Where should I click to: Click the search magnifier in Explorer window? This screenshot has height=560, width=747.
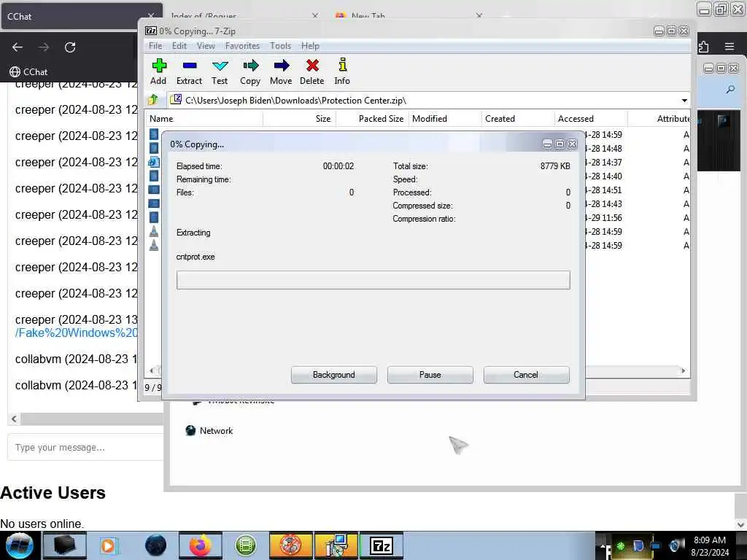pos(730,89)
